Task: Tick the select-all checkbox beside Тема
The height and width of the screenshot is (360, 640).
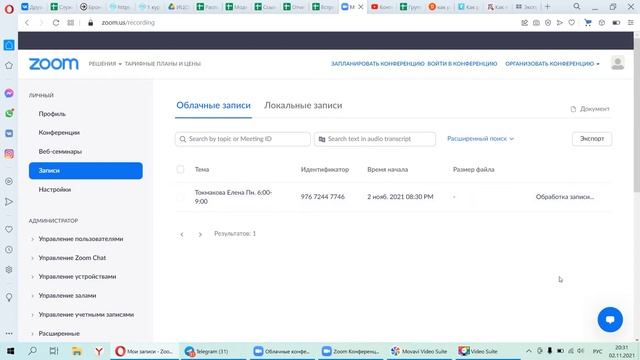Action: point(180,169)
